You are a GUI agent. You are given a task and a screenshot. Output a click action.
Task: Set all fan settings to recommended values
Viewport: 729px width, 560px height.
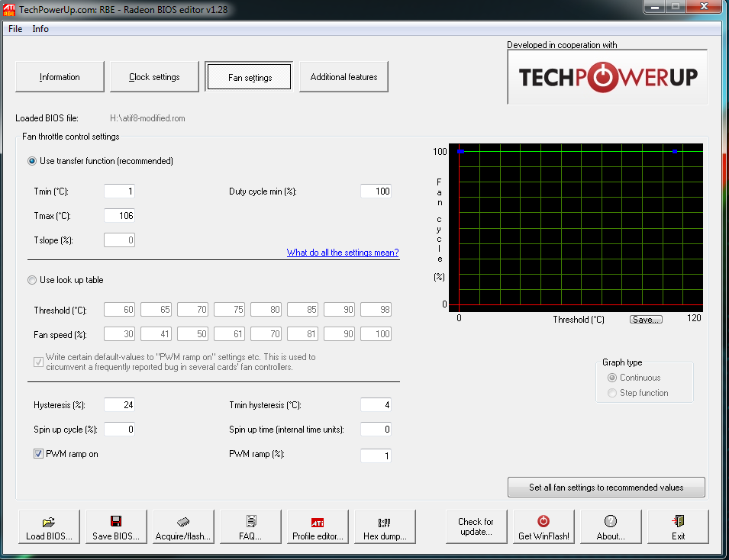click(x=606, y=487)
